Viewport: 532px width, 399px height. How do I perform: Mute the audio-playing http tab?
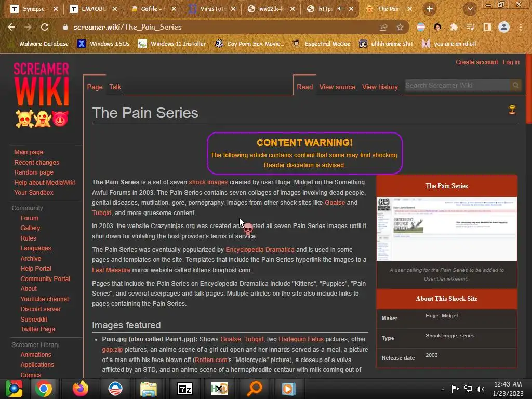click(x=340, y=9)
